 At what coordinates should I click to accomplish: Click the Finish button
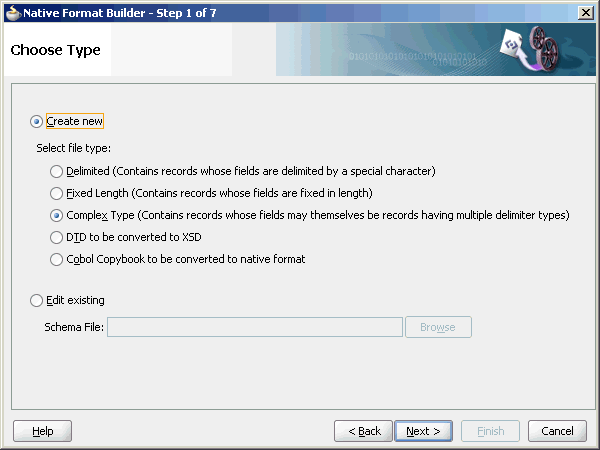tap(490, 431)
